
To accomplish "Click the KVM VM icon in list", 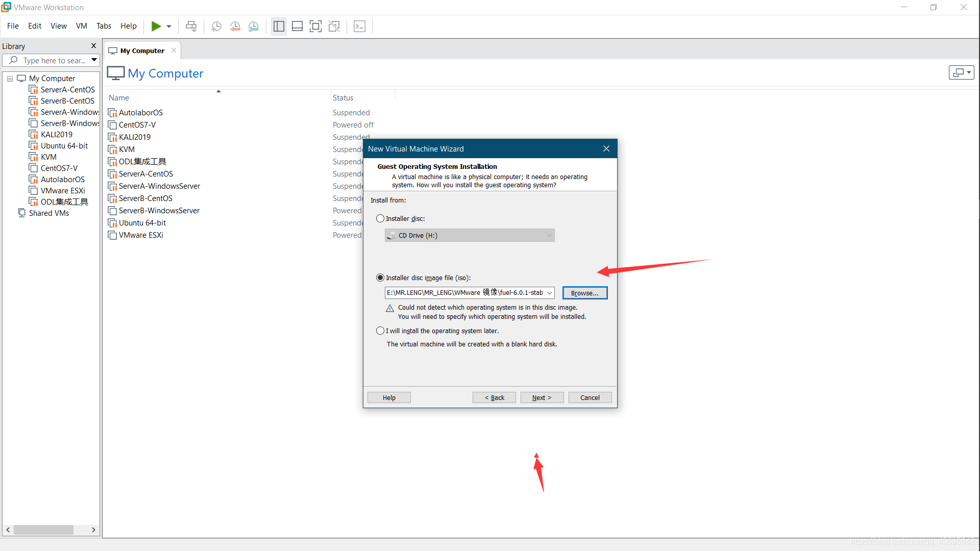I will (x=112, y=149).
